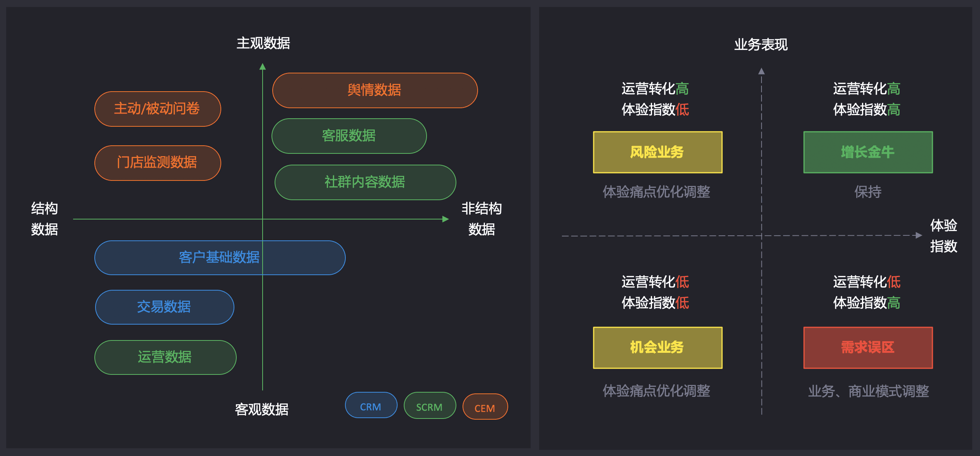Viewport: 980px width, 456px height.
Task: Click 体验指数低 above 风险业务
Action: coord(655,110)
